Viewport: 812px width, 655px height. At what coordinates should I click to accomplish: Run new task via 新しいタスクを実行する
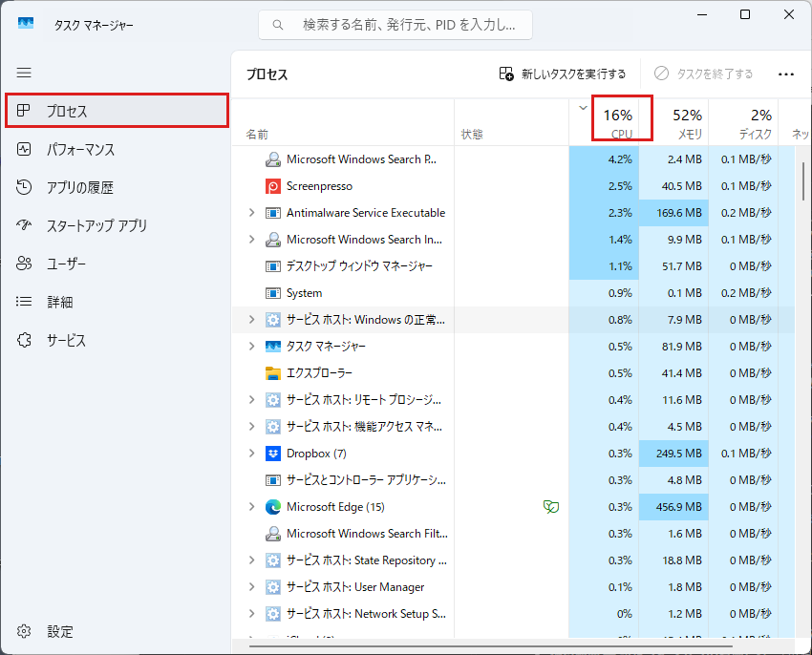[563, 74]
